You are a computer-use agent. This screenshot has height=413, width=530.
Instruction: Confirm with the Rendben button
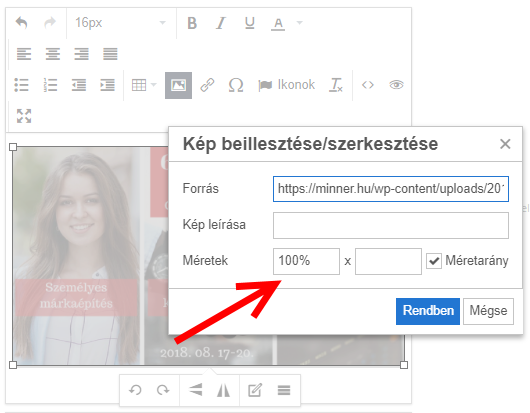click(x=428, y=311)
